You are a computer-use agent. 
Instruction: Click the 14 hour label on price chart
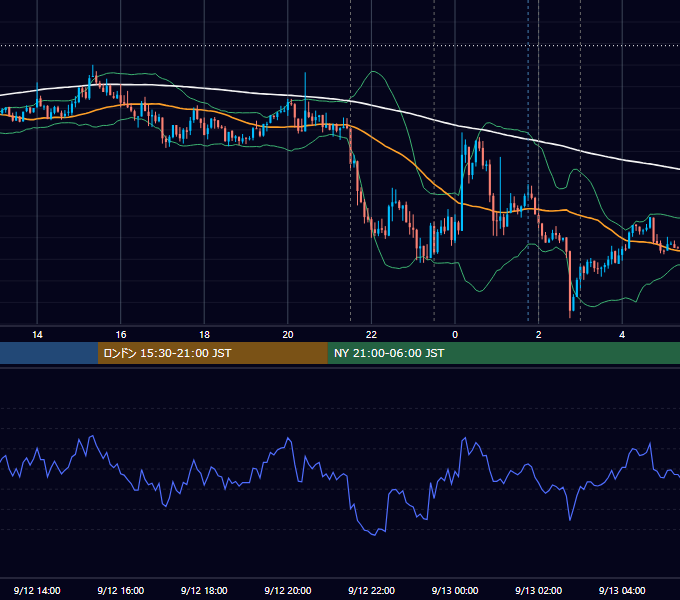37,335
